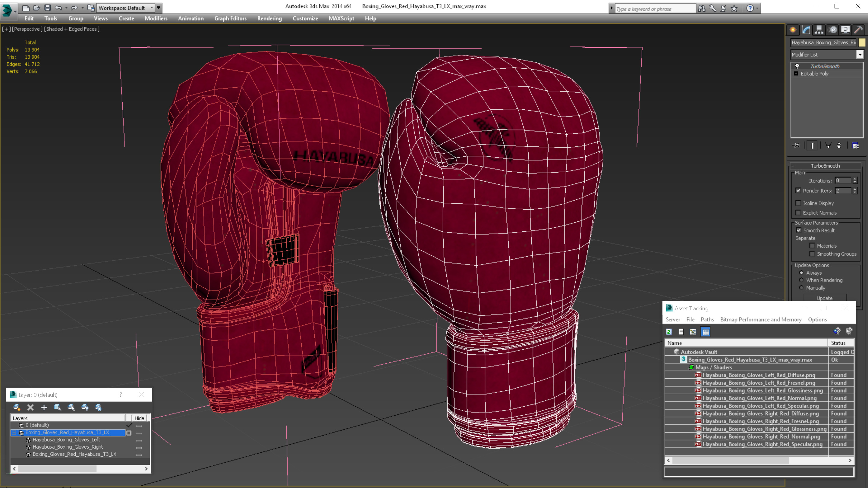Open the Rendering menu
Screen dimensions: 868x488
269,18
